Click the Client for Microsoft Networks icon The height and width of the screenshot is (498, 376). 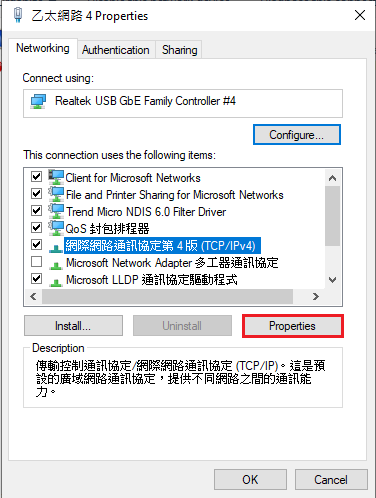point(56,177)
